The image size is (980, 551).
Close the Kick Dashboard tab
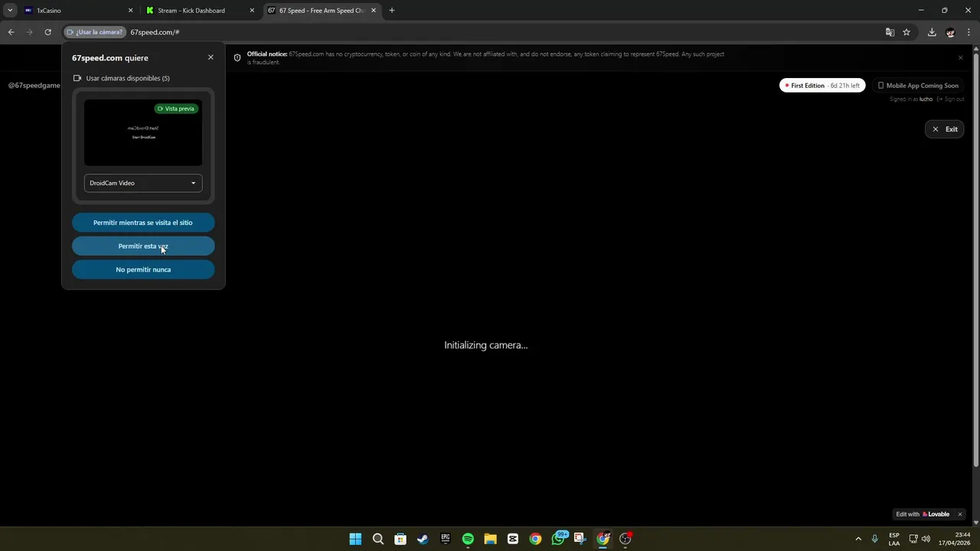click(x=252, y=11)
